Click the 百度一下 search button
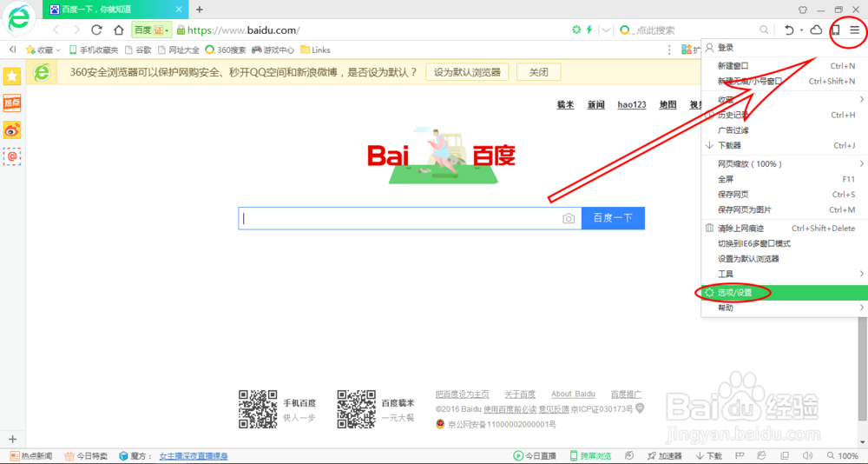 tap(613, 218)
